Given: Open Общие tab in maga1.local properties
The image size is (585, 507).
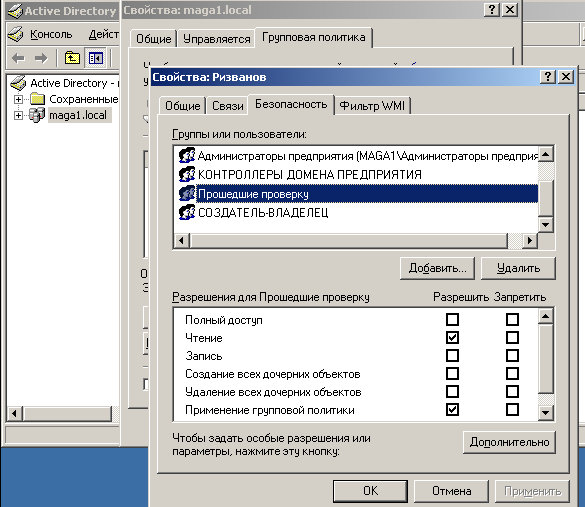Looking at the screenshot, I should pos(153,39).
